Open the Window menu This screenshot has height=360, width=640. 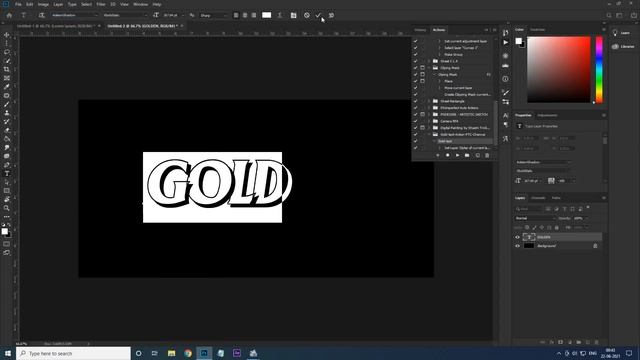[x=140, y=4]
